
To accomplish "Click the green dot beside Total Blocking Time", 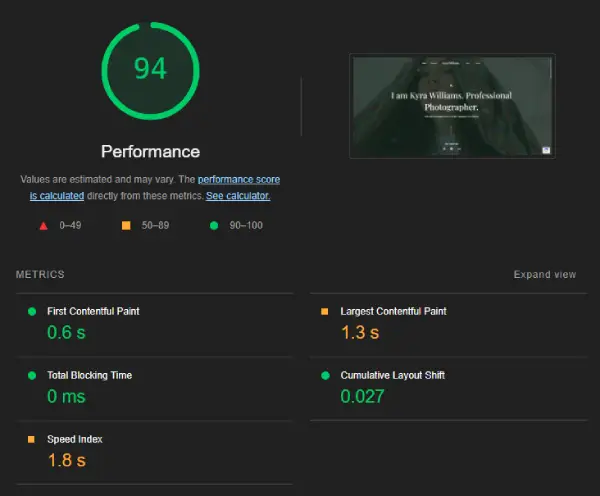I will tap(31, 375).
